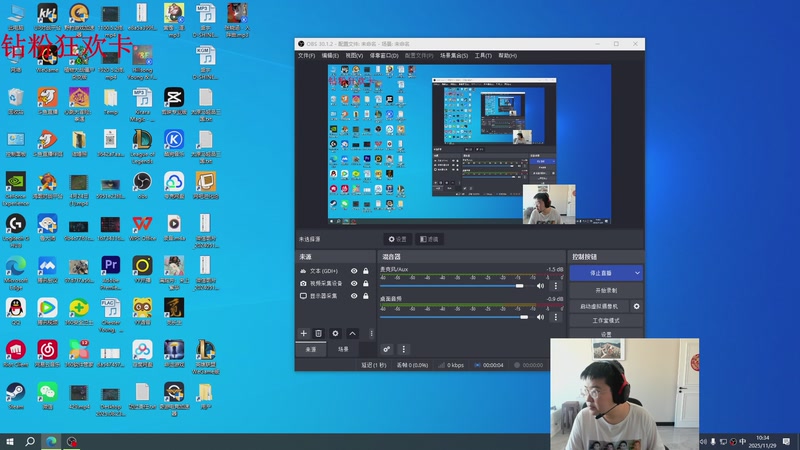Click the Edge icon on the taskbar

coord(51,441)
